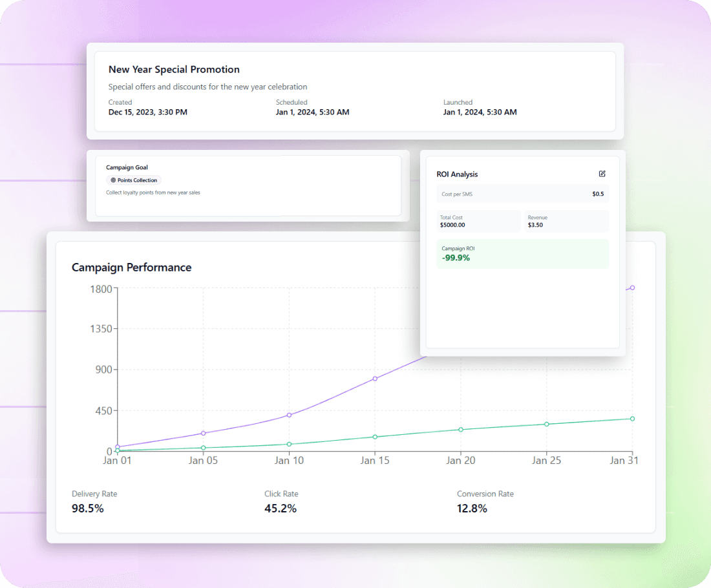The height and width of the screenshot is (588, 711).
Task: Click the Created date Dec 15, 2023
Action: (148, 112)
